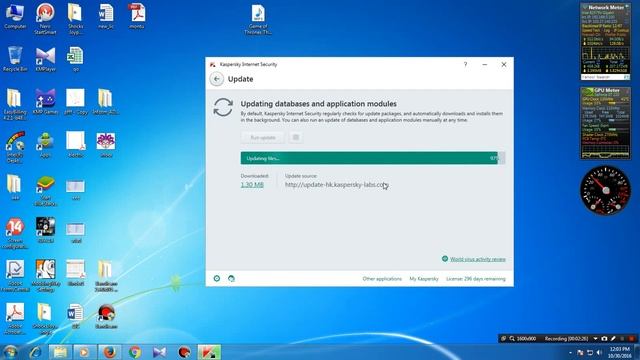Open the volume speaker tray icon
The width and height of the screenshot is (640, 360).
tap(599, 353)
